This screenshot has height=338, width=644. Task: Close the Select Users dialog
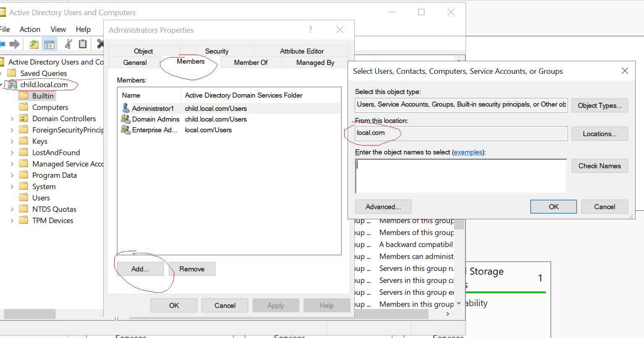(x=625, y=71)
